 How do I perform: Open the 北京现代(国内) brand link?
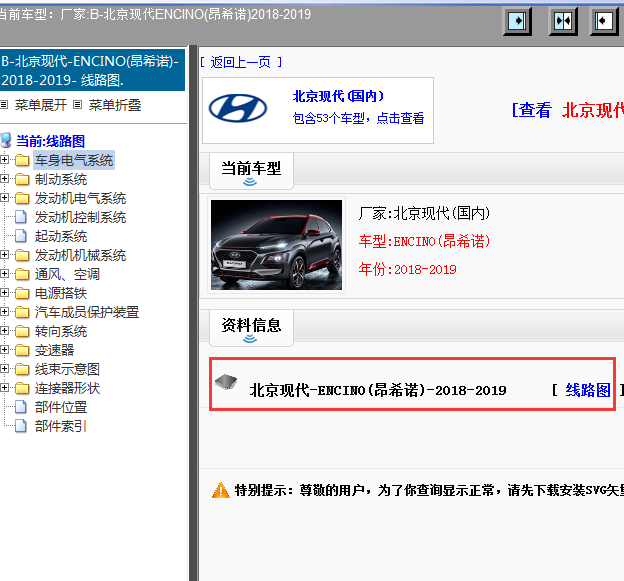(338, 96)
